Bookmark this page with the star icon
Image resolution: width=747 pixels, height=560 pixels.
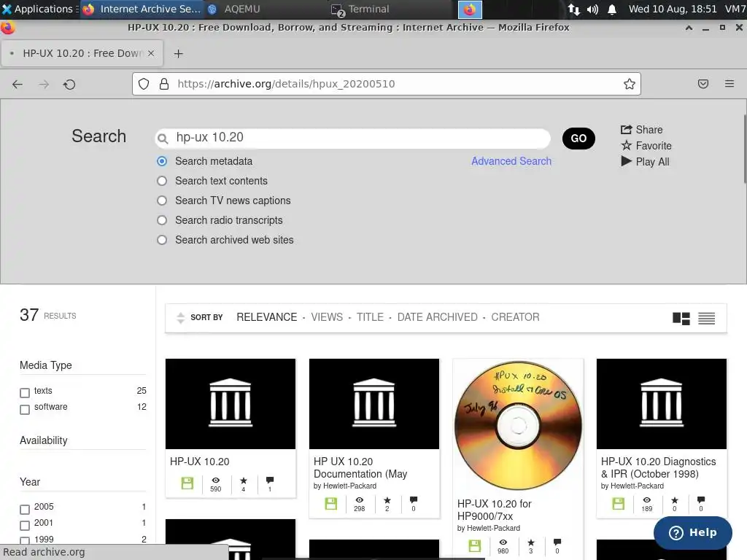tap(630, 85)
